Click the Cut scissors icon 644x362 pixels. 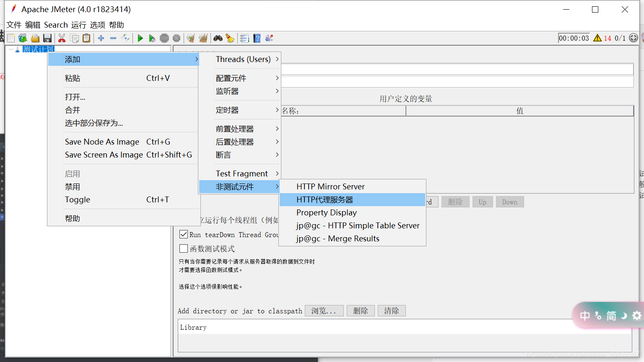[62, 38]
